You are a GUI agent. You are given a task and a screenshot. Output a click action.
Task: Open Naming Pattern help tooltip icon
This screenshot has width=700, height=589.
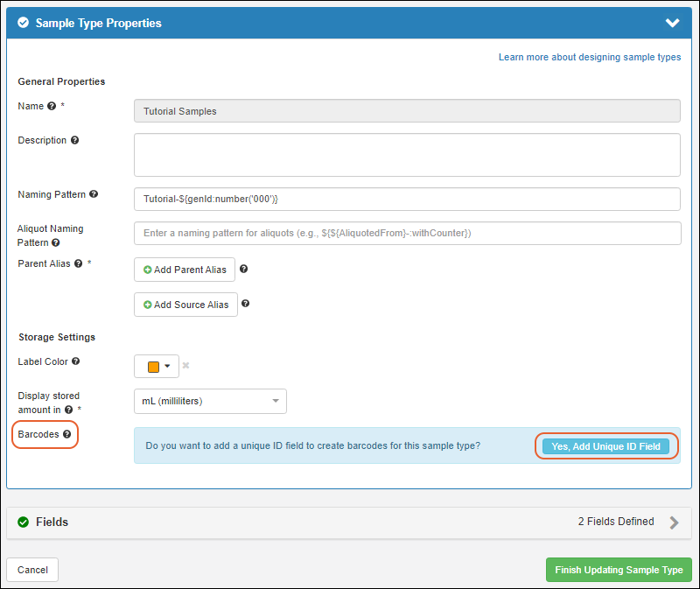click(x=94, y=194)
